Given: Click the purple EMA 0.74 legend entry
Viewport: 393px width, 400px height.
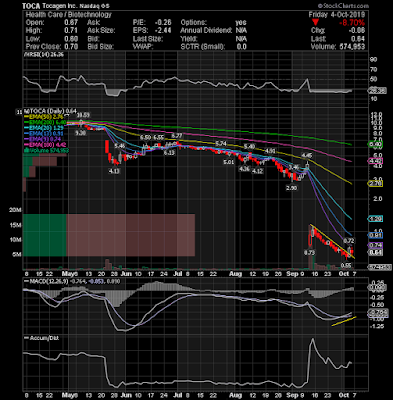Looking at the screenshot, I should 43,139.
